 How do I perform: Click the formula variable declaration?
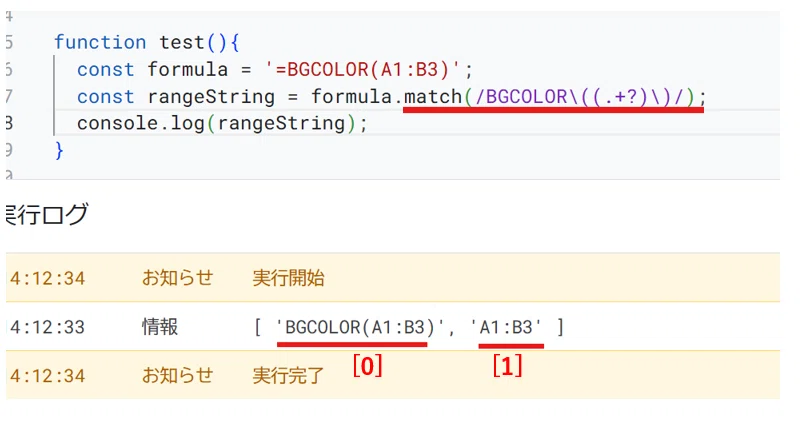tap(187, 69)
